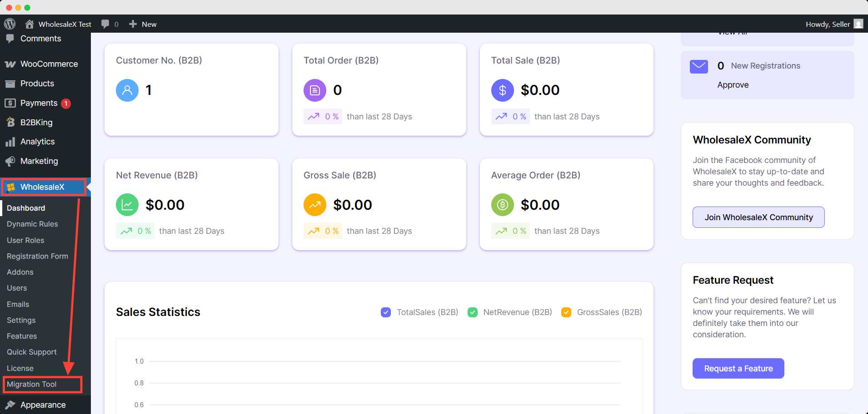Click Join WholesaleX Community button
Screen dimensions: 868x414
pos(758,217)
